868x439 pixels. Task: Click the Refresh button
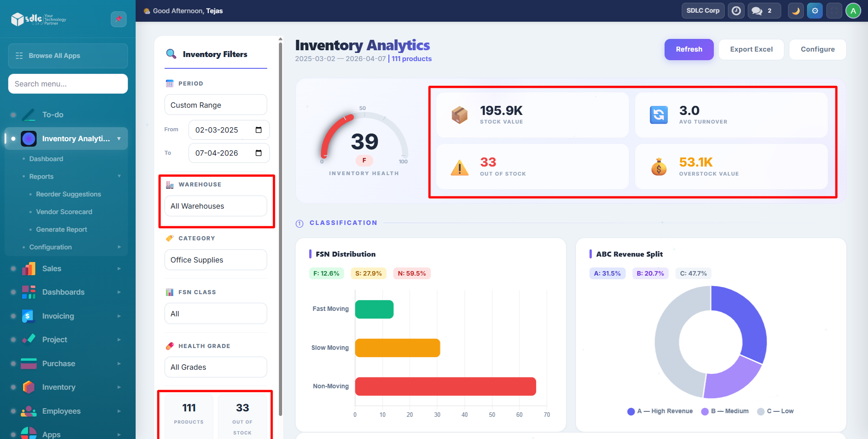coord(689,49)
